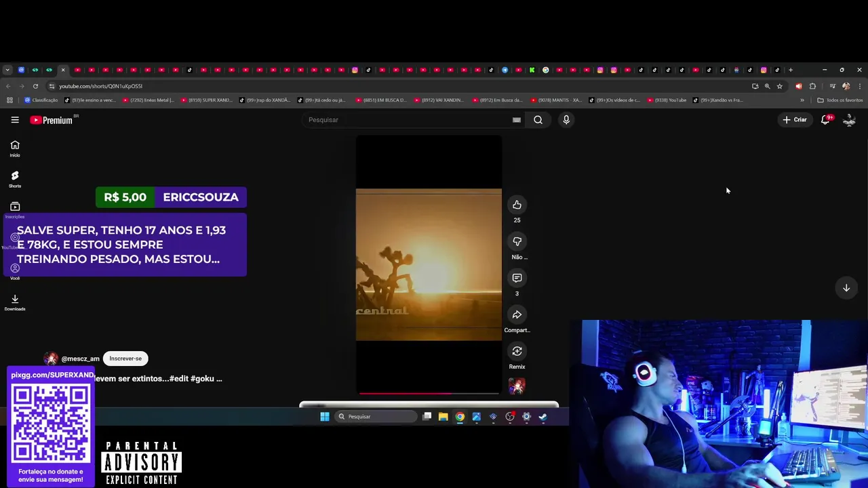
Task: Open the Short's sound thumbnail
Action: tap(517, 386)
